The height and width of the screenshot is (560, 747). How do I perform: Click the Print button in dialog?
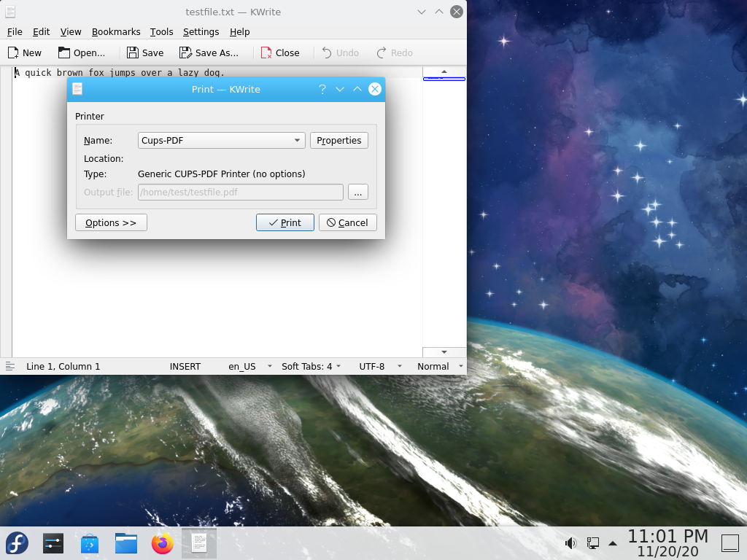(x=285, y=222)
